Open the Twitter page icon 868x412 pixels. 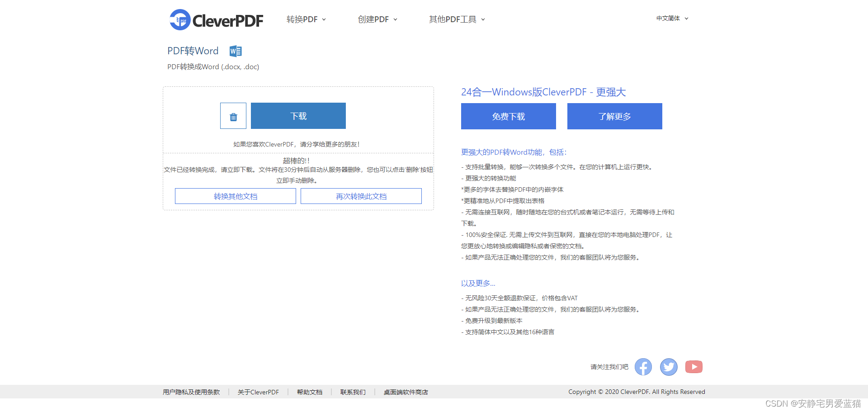669,367
